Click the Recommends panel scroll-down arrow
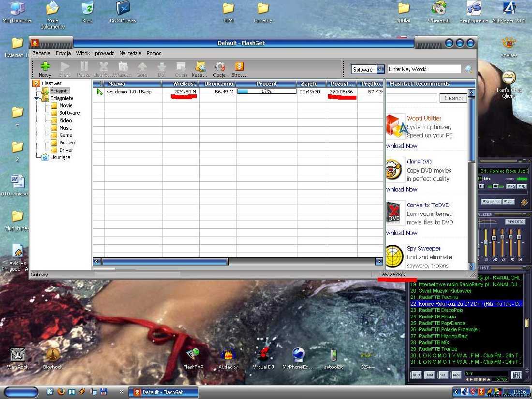Screen dimensions: 532x399 (472, 266)
